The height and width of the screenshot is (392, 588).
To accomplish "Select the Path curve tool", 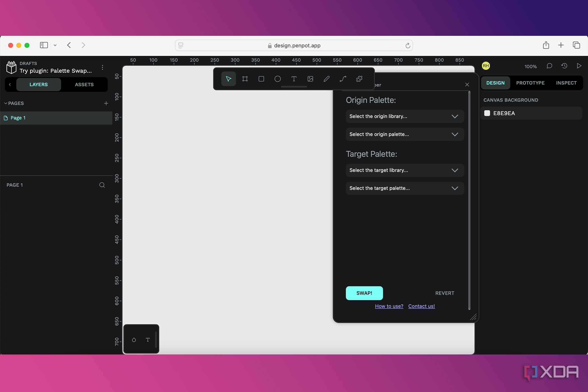I will (343, 79).
